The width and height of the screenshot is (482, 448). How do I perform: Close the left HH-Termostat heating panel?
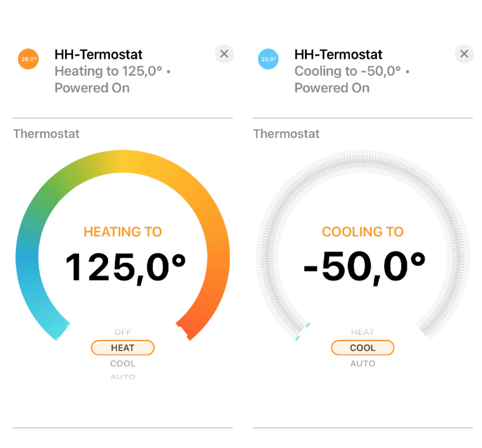tap(224, 54)
